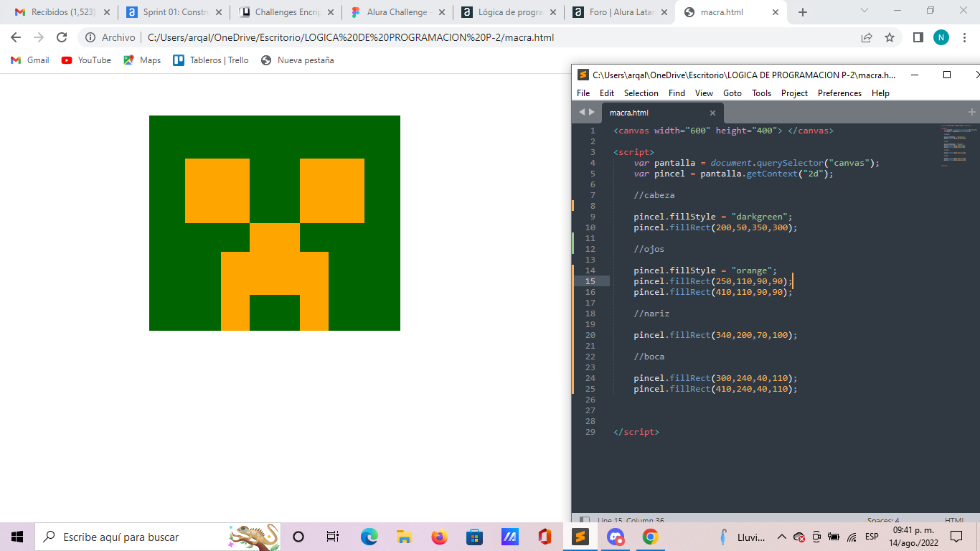This screenshot has height=551, width=980.
Task: Click Chrome forward navigation arrow
Action: click(39, 37)
